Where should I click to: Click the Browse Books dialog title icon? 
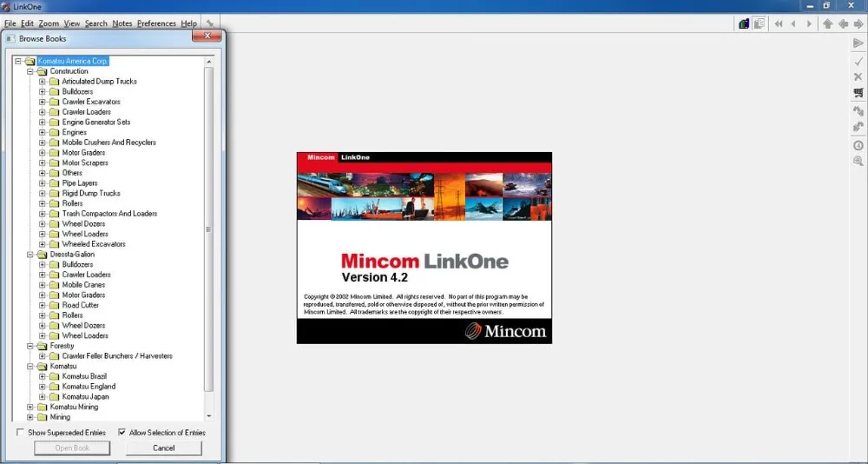(10, 39)
